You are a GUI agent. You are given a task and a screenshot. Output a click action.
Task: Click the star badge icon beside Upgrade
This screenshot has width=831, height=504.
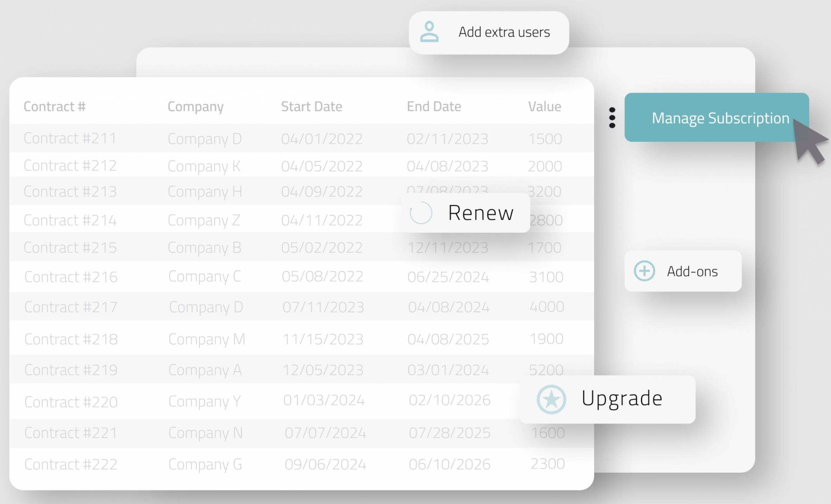(551, 399)
